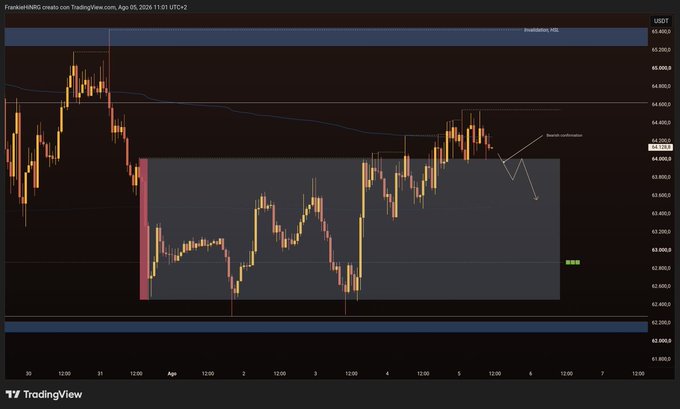Screen dimensions: 680x409
Task: Select the current price label 64.128,8
Action: tap(660, 147)
